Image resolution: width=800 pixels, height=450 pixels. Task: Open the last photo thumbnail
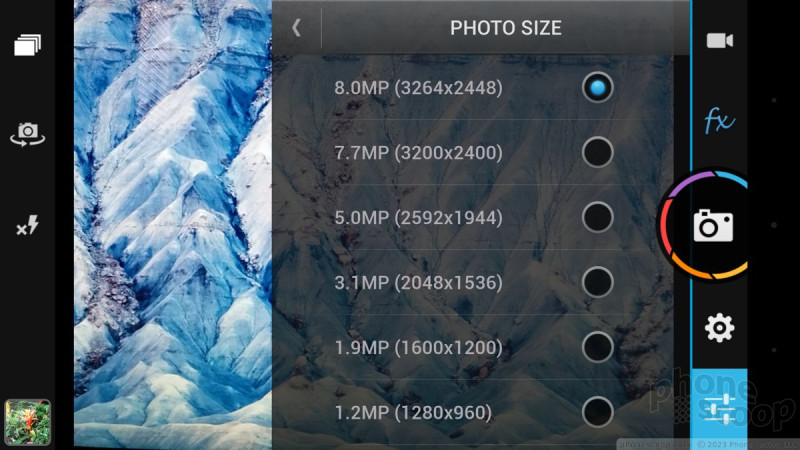pyautogui.click(x=28, y=422)
